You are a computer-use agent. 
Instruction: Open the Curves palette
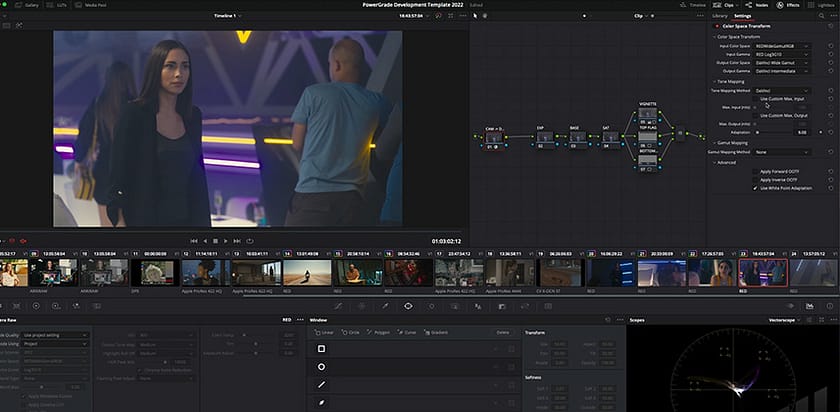pos(338,306)
